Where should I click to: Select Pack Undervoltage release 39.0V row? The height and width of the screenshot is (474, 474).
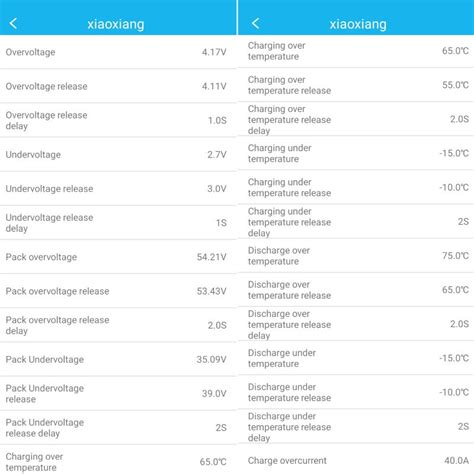coord(118,394)
